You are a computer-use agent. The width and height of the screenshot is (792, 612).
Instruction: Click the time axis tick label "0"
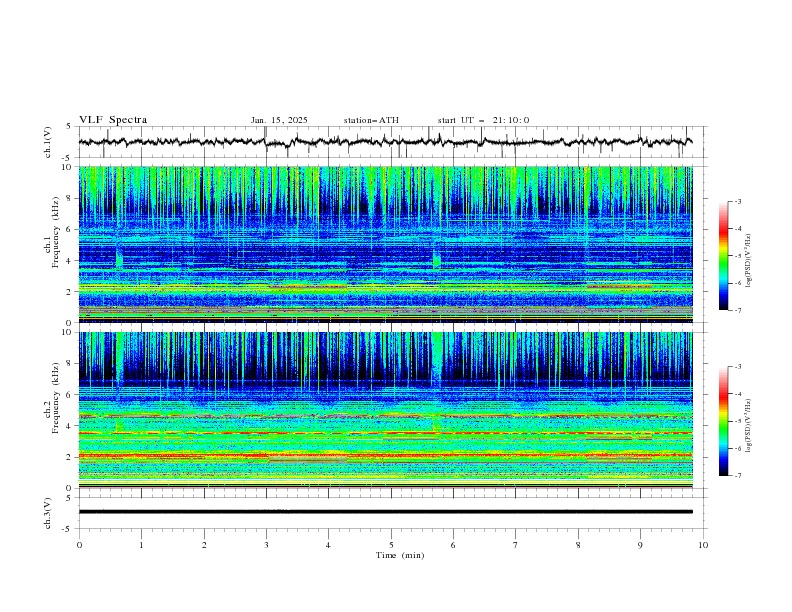[x=79, y=545]
